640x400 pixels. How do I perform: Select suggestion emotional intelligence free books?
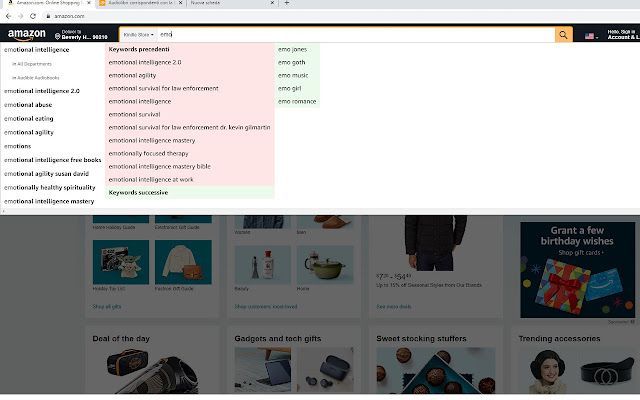[53, 160]
